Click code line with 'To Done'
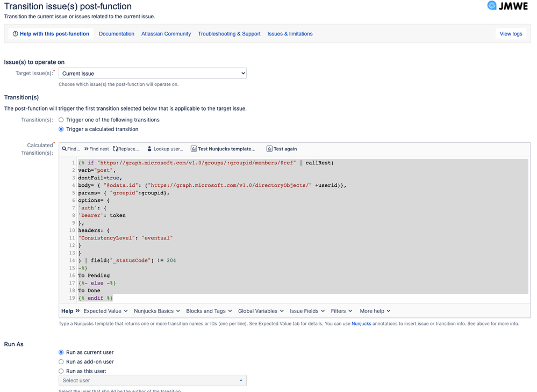The width and height of the screenshot is (537, 392). 89,291
